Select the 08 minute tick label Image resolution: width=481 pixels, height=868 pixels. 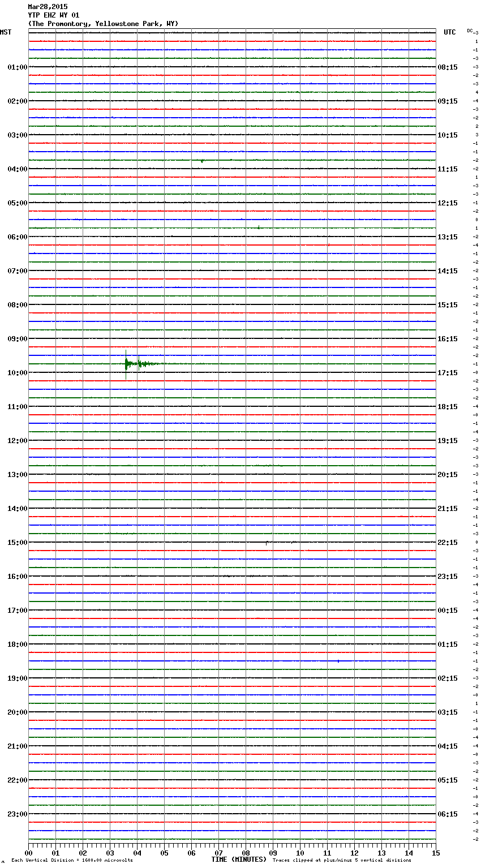click(246, 853)
